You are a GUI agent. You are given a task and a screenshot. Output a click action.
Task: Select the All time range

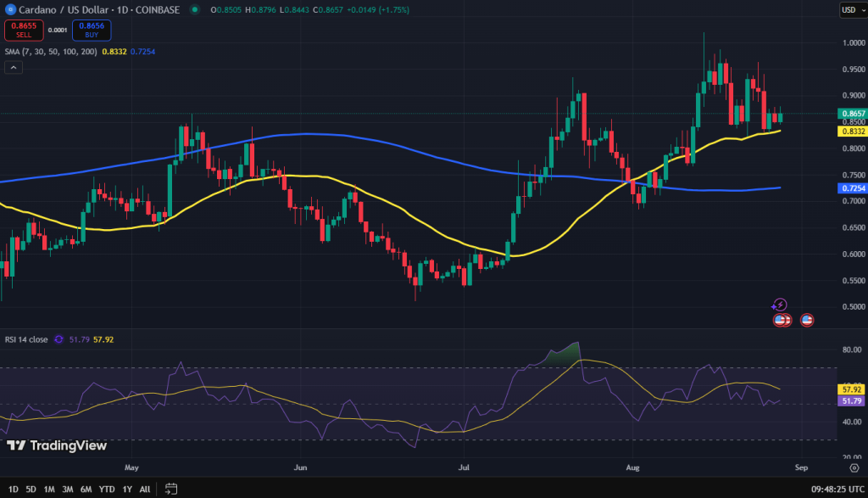coord(144,490)
